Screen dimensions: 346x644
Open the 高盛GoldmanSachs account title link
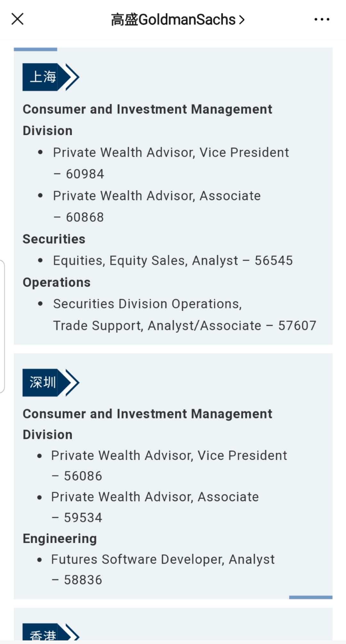click(x=173, y=20)
